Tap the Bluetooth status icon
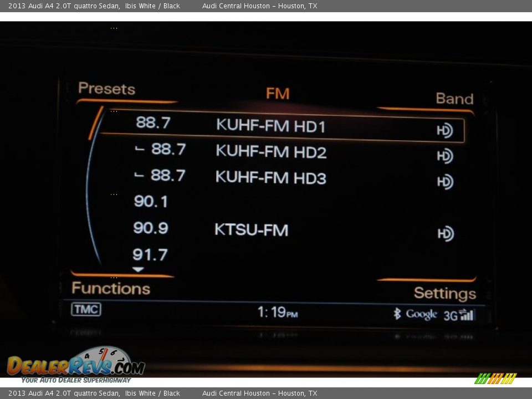Screen dimensions: 532x399 point(397,314)
